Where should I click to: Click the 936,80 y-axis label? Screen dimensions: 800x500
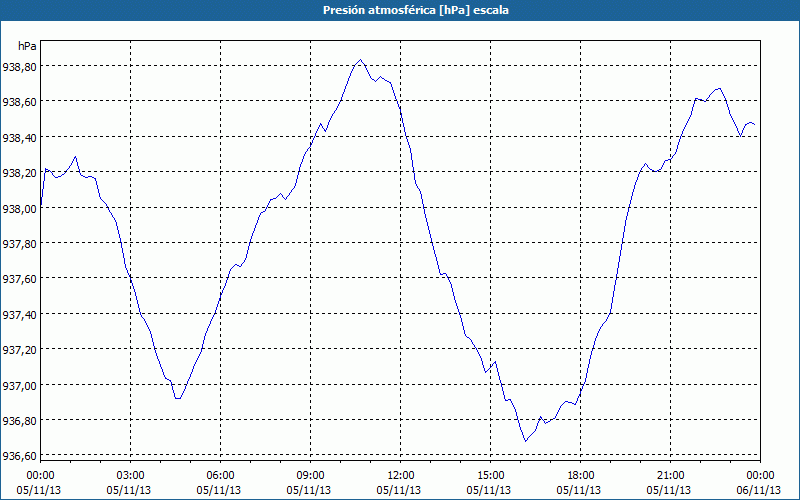tap(19, 421)
